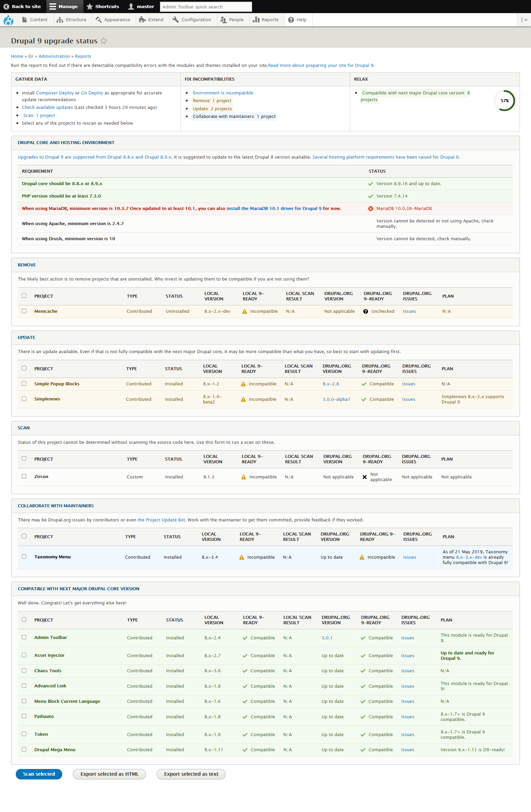Open the Project Update Bot link
Screen dimensions: 531x812
pos(161,520)
